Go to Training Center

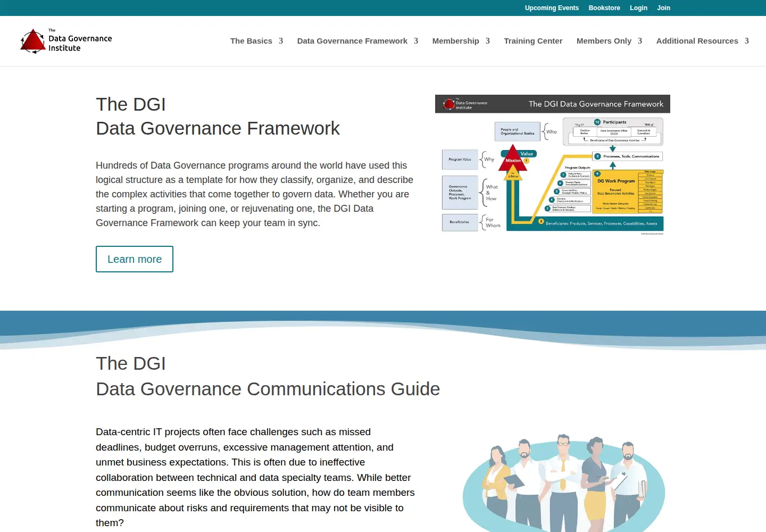(533, 41)
